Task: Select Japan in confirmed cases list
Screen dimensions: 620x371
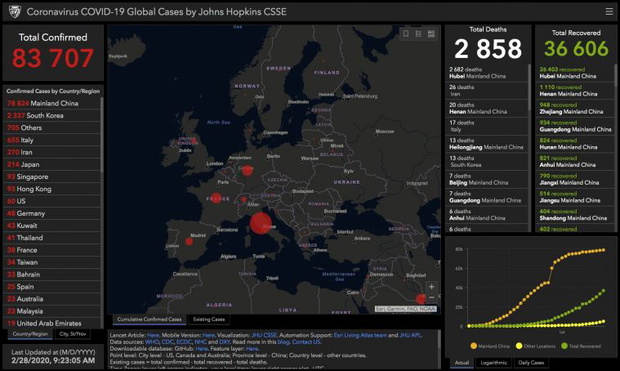Action: click(x=52, y=165)
